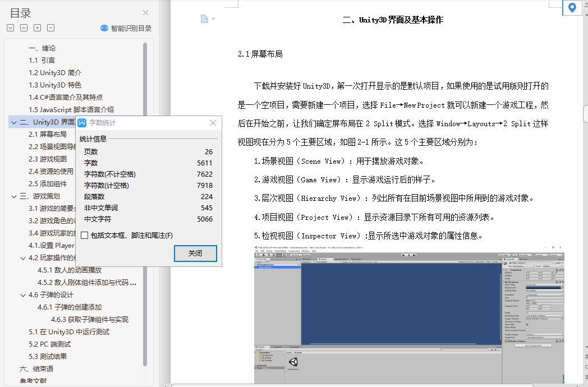
Task: Click the minus icon to demote outline level
Action: [51, 27]
